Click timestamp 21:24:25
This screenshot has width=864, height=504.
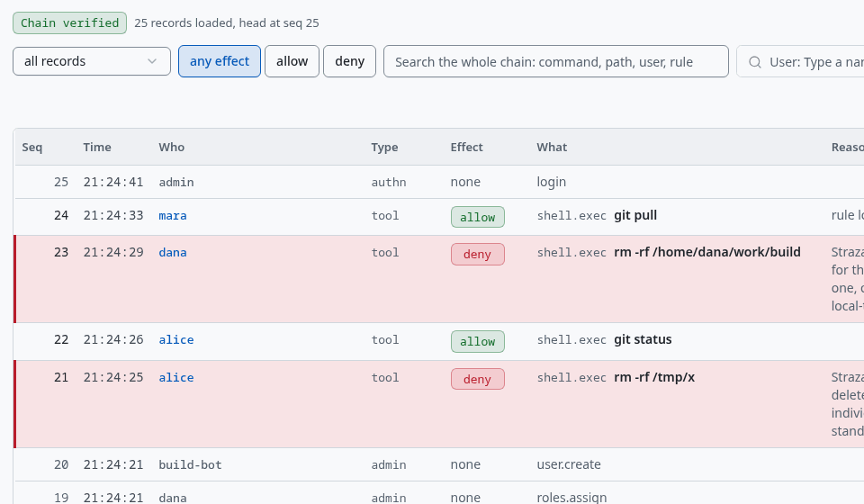113,377
